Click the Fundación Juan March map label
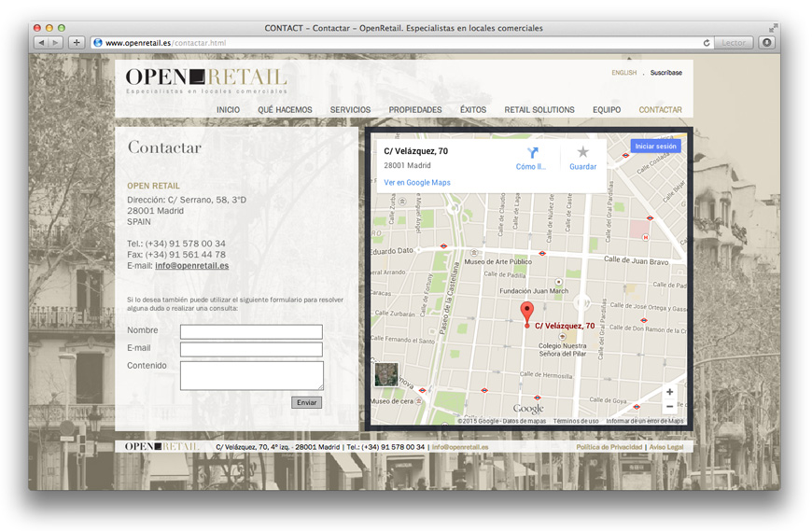 point(534,291)
